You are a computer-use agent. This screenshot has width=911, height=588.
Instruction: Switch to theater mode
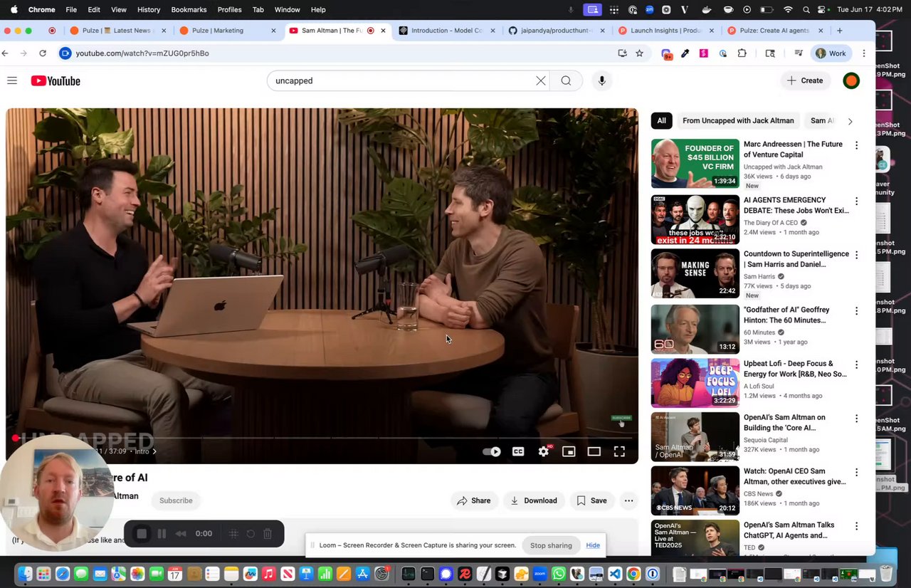point(594,451)
